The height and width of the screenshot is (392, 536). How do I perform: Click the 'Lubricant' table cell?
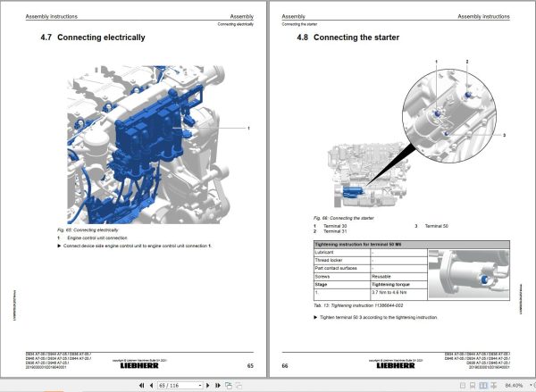(x=342, y=253)
